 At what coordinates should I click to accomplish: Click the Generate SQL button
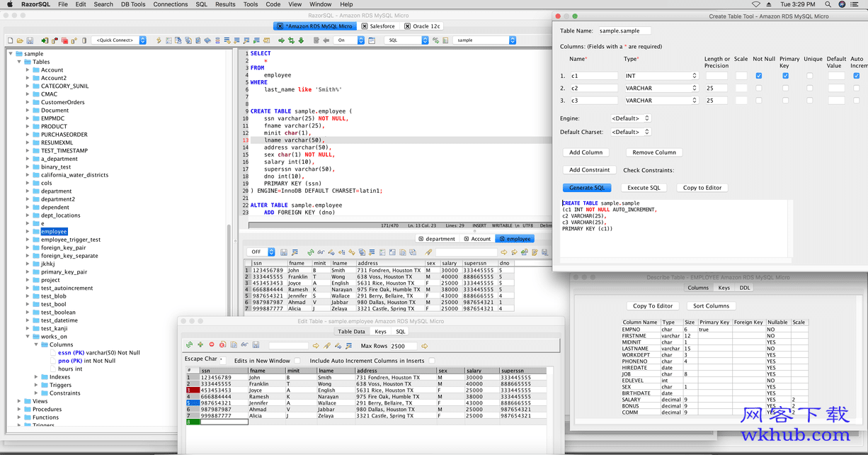click(587, 188)
